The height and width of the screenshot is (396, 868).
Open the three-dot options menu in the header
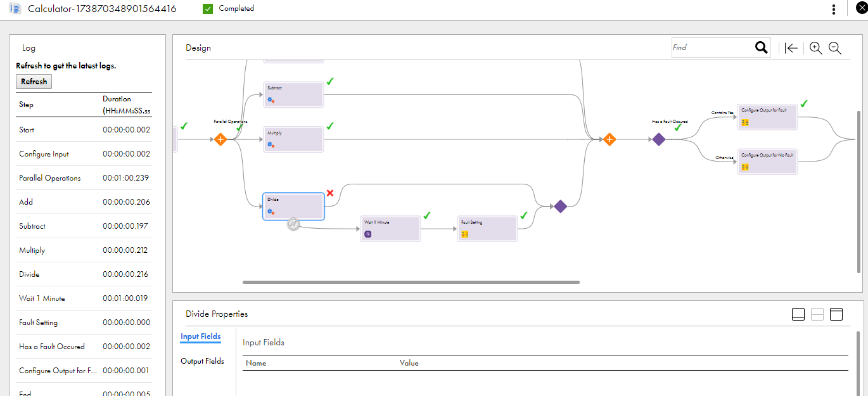click(834, 8)
